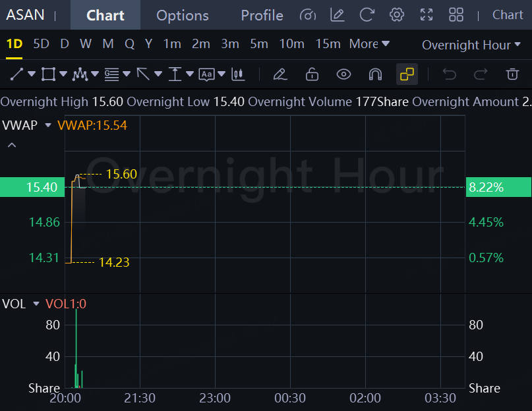Expand wave pattern tool options arrow
This screenshot has height=411, width=532.
click(95, 74)
